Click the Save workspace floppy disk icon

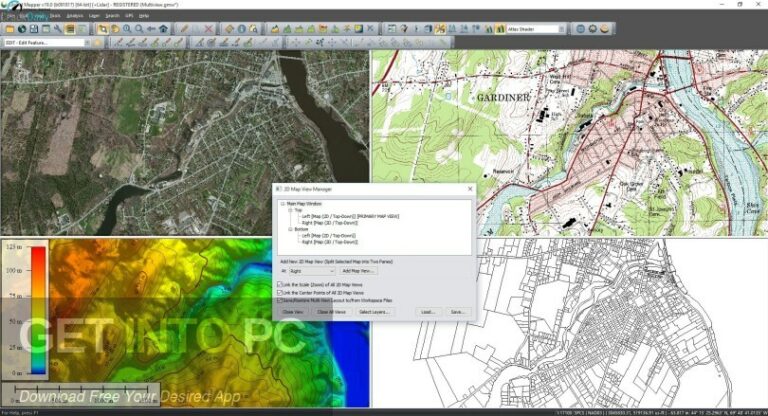tap(34, 29)
